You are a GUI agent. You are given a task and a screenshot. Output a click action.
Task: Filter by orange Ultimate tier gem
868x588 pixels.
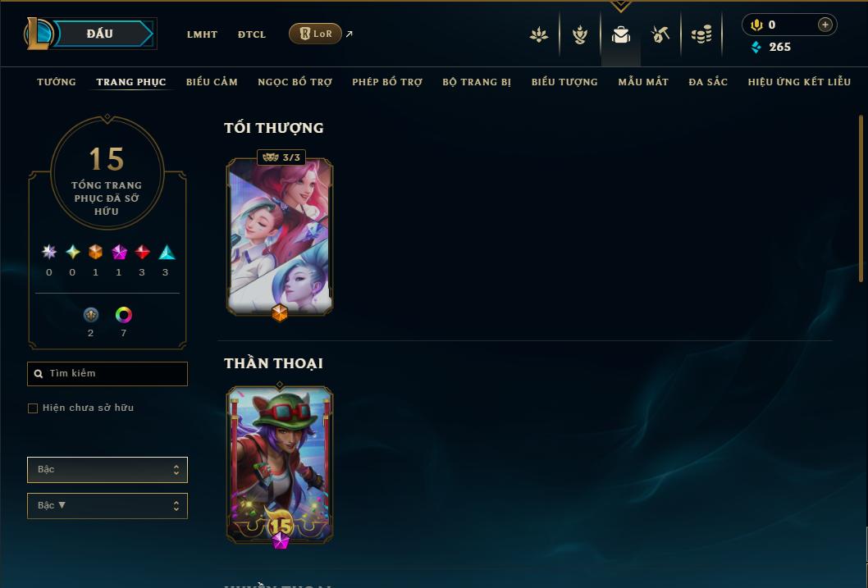pos(95,253)
